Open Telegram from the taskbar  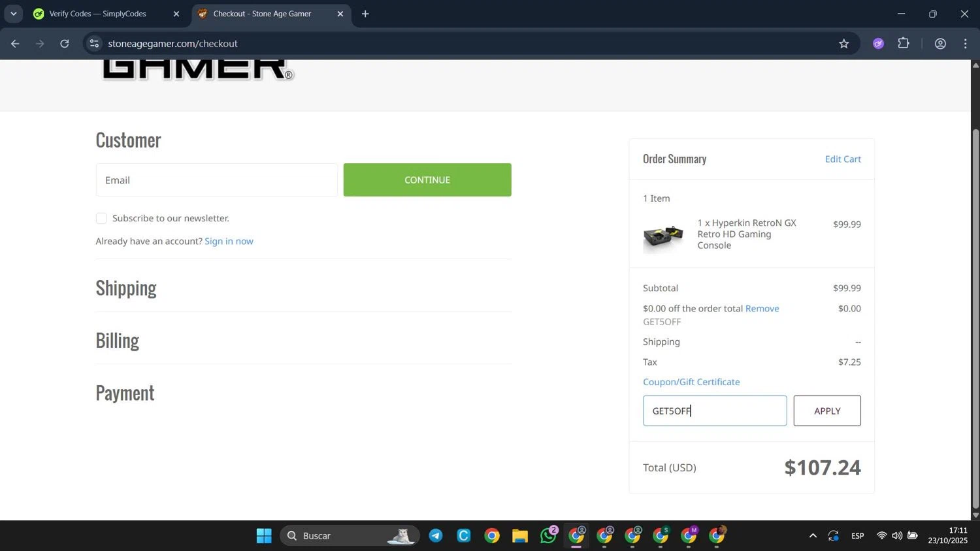436,536
